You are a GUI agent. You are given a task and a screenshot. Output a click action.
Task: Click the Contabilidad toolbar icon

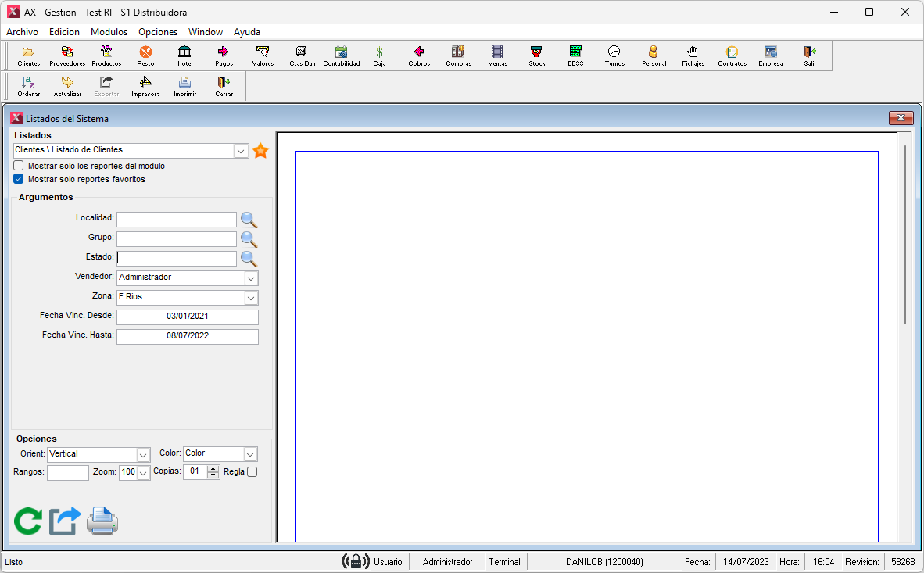pyautogui.click(x=341, y=52)
